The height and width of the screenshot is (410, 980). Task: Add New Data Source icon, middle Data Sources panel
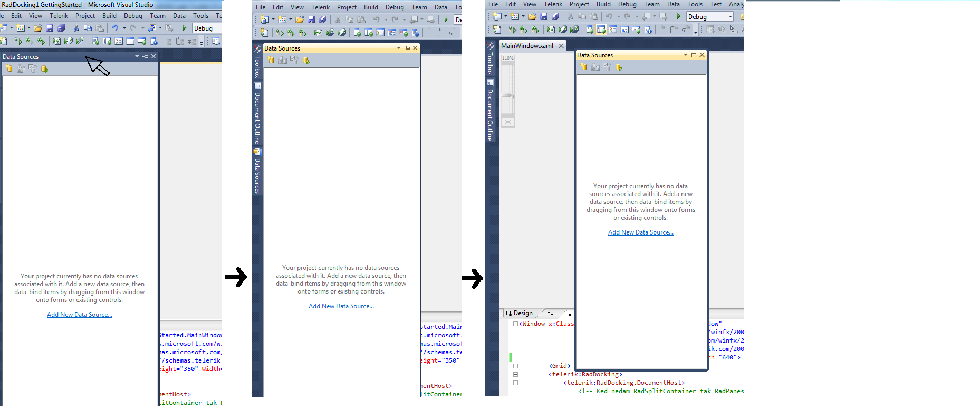[x=271, y=60]
